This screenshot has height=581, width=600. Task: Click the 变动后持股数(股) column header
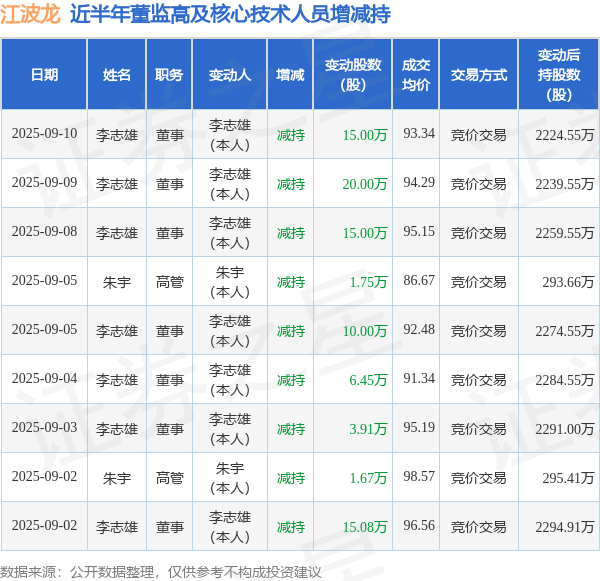559,75
